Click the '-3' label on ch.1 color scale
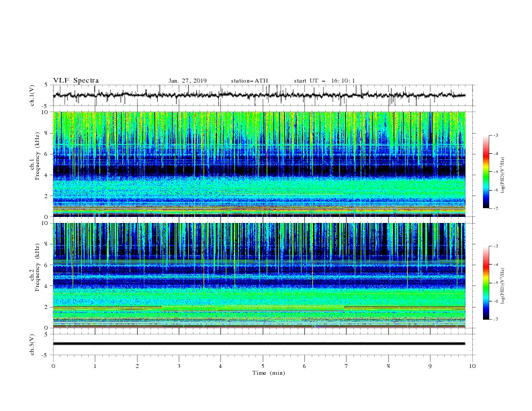This screenshot has height=411, width=532. pyautogui.click(x=495, y=135)
